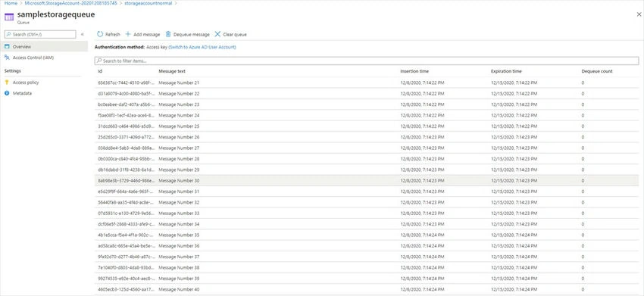Image resolution: width=644 pixels, height=296 pixels.
Task: Select the highlighted row Message Number 30
Action: pos(367,181)
